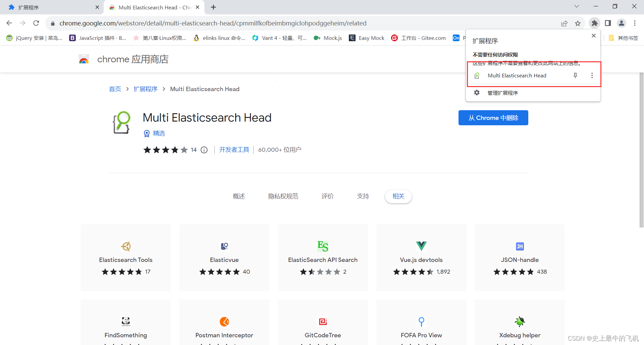Click the Multi Elasticsearch Head extension logo
The height and width of the screenshot is (345, 644).
pos(122,122)
